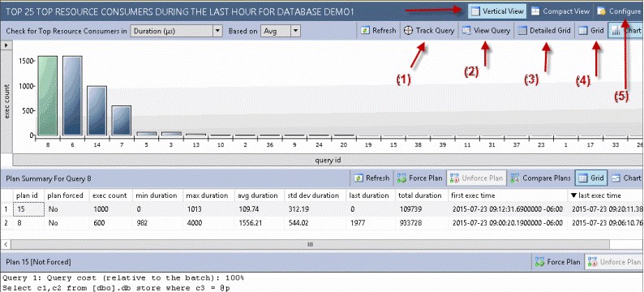The image size is (644, 292).
Task: Click the horizontal scrollbar thumb
Action: click(x=311, y=244)
